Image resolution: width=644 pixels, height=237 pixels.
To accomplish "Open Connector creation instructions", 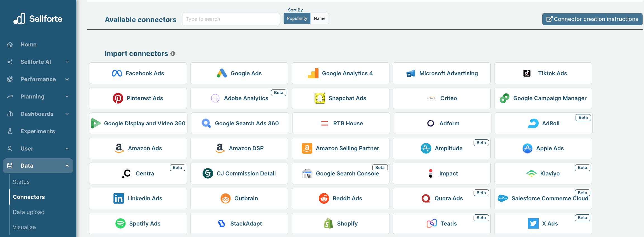I will [592, 19].
